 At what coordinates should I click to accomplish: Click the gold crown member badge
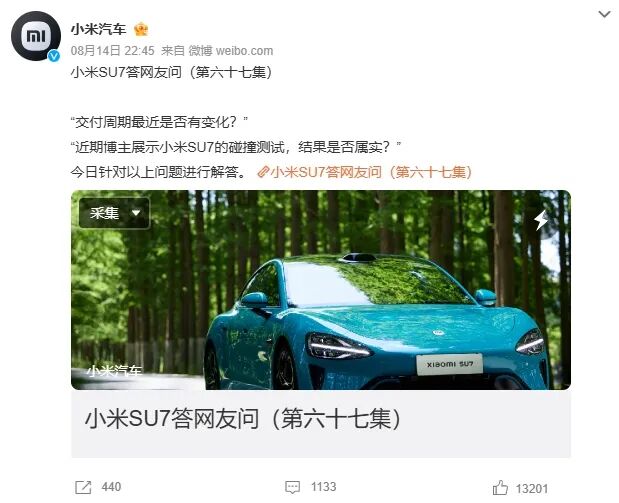[x=141, y=29]
